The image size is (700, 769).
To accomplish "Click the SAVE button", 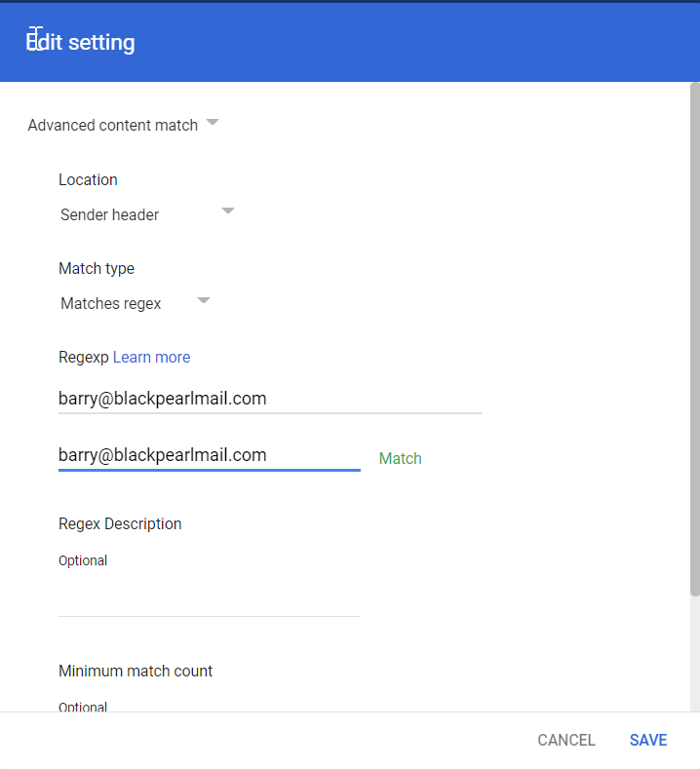I will [648, 740].
